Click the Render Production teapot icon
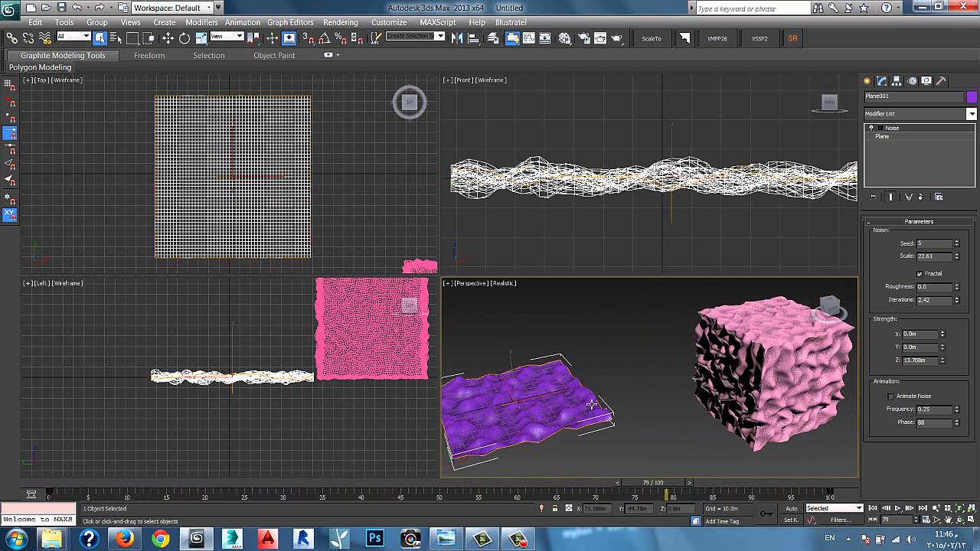980x551 pixels. tap(617, 37)
